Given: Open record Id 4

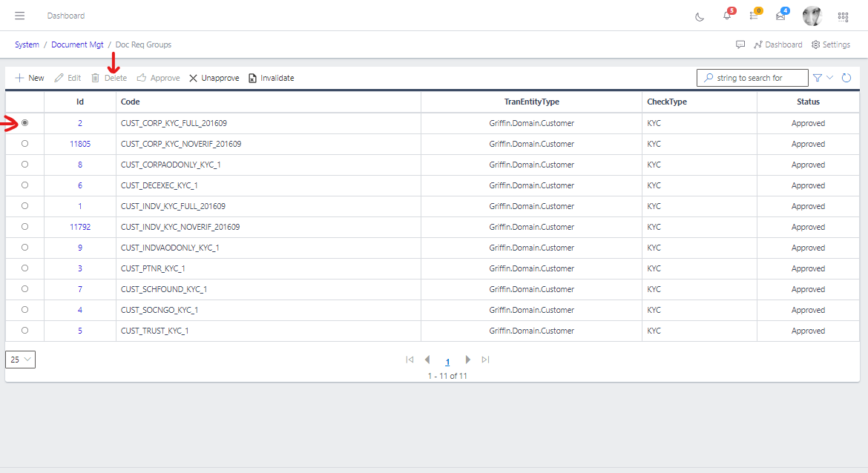Looking at the screenshot, I should 79,310.
